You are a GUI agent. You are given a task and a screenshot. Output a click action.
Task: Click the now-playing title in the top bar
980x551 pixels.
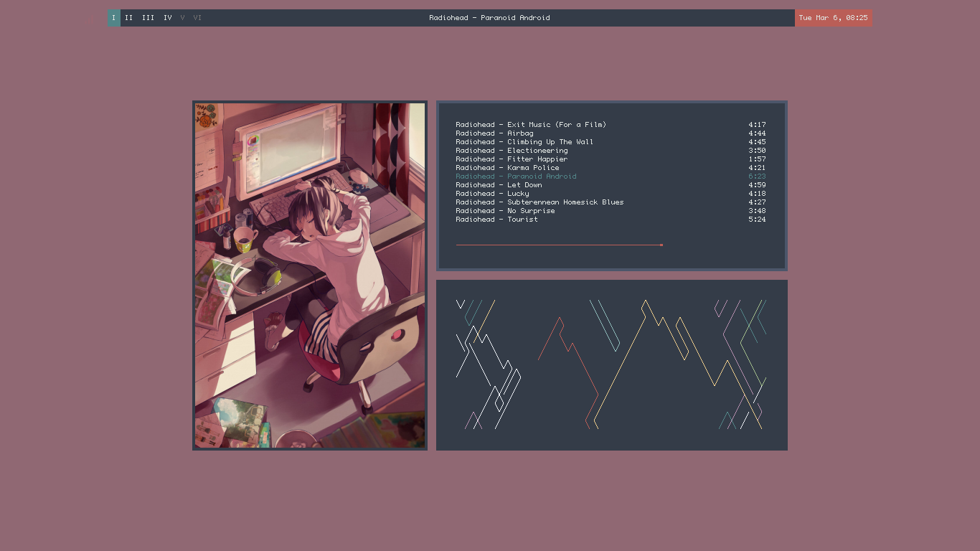click(489, 18)
